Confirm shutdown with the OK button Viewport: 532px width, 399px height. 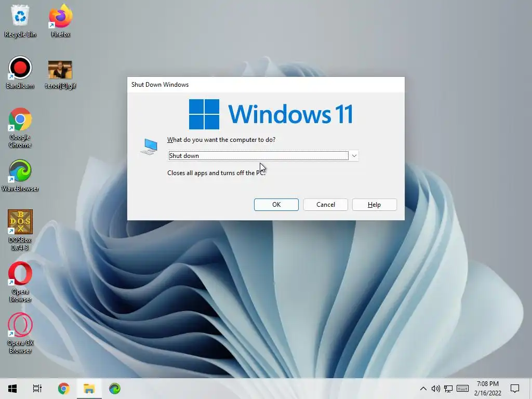coord(276,205)
